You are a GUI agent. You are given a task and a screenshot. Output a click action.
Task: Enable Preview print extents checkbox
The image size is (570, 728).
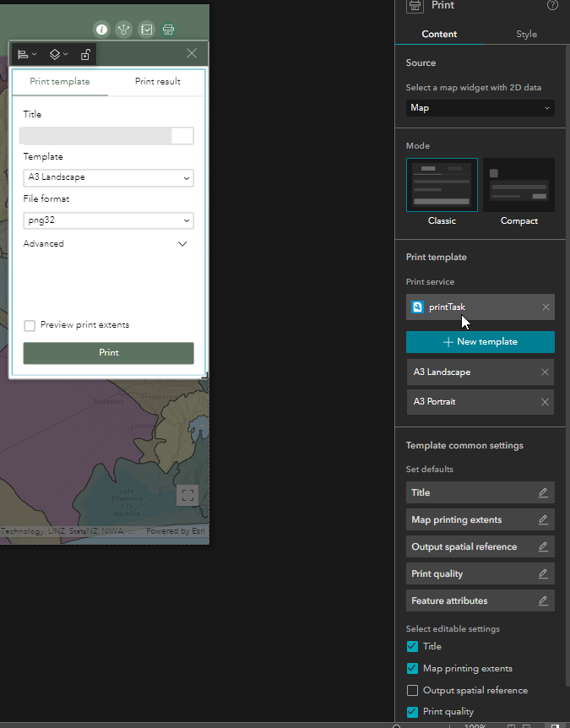pyautogui.click(x=30, y=325)
